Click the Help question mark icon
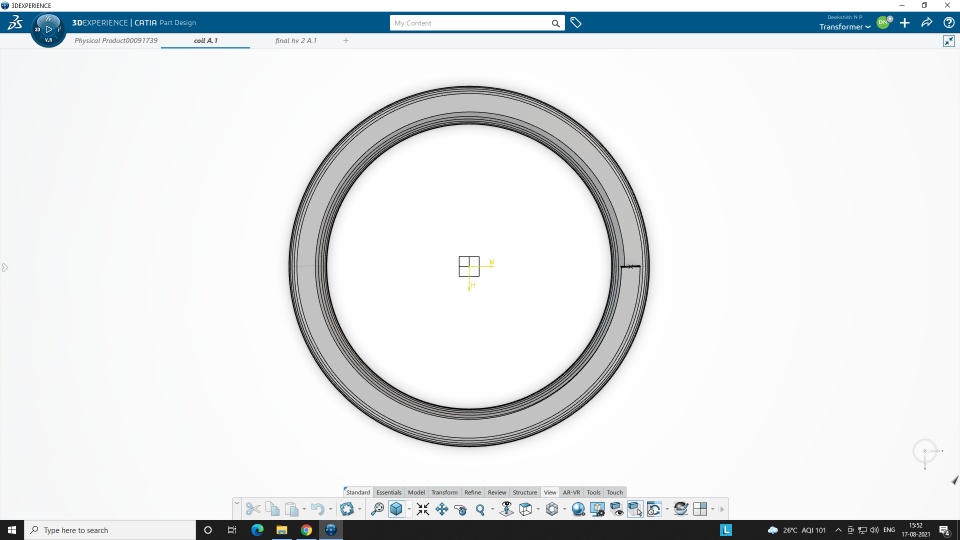The width and height of the screenshot is (960, 540). [948, 23]
